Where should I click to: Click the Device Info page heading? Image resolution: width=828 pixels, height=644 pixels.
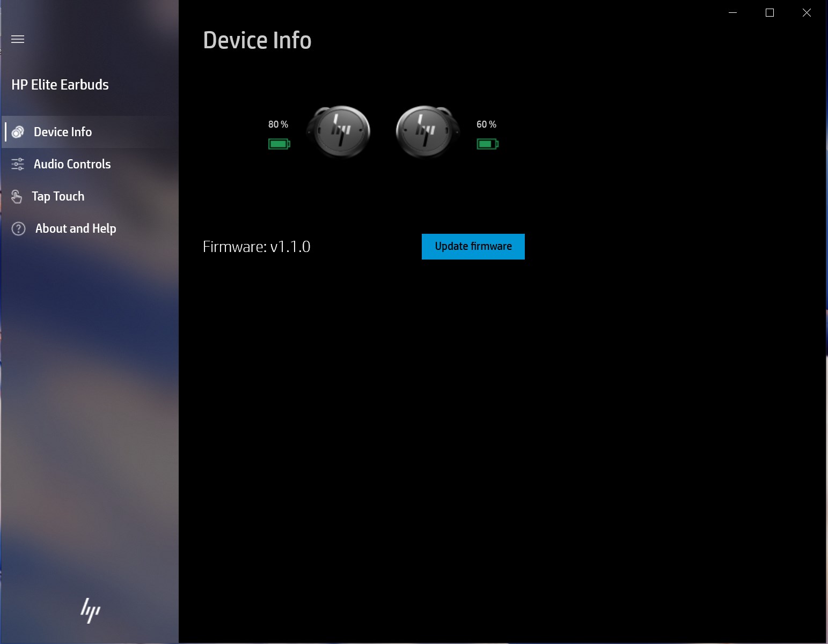pyautogui.click(x=258, y=40)
